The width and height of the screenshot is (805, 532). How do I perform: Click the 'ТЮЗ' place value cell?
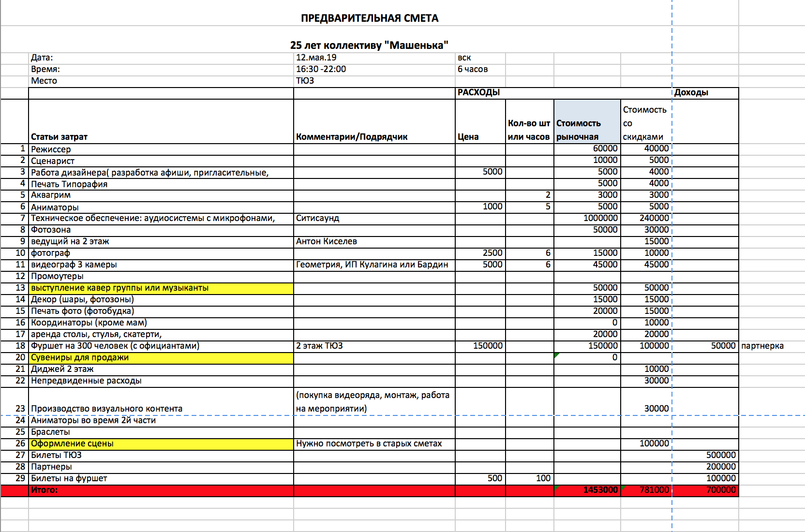[374, 81]
